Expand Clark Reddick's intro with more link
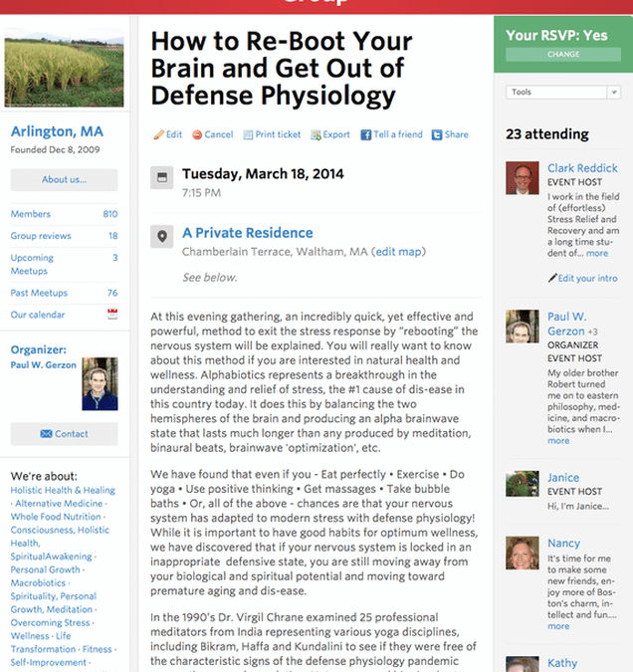Image resolution: width=633 pixels, height=672 pixels. (597, 254)
